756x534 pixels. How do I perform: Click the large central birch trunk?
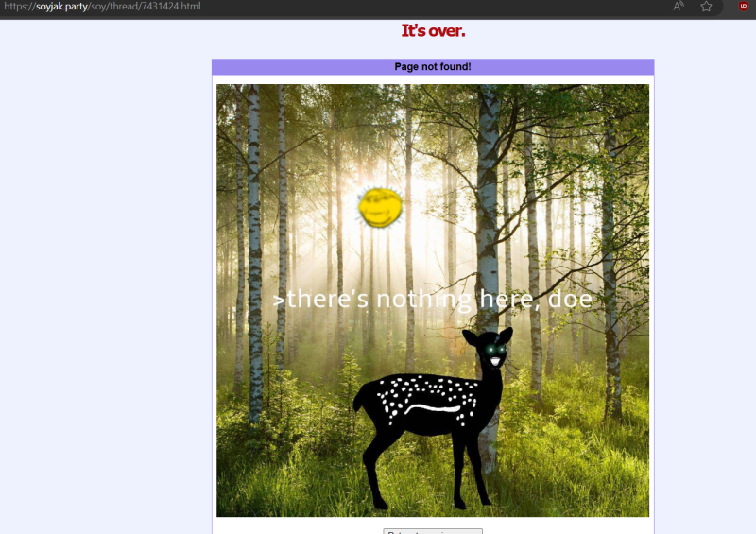click(x=488, y=189)
